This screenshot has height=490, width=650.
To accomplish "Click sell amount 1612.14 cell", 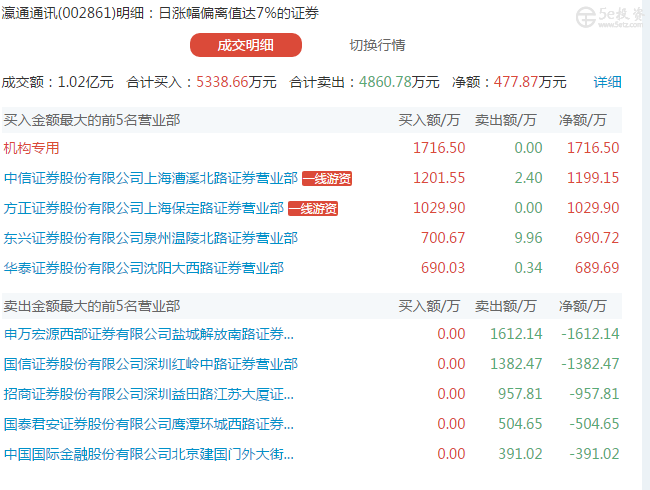I will pyautogui.click(x=516, y=334).
